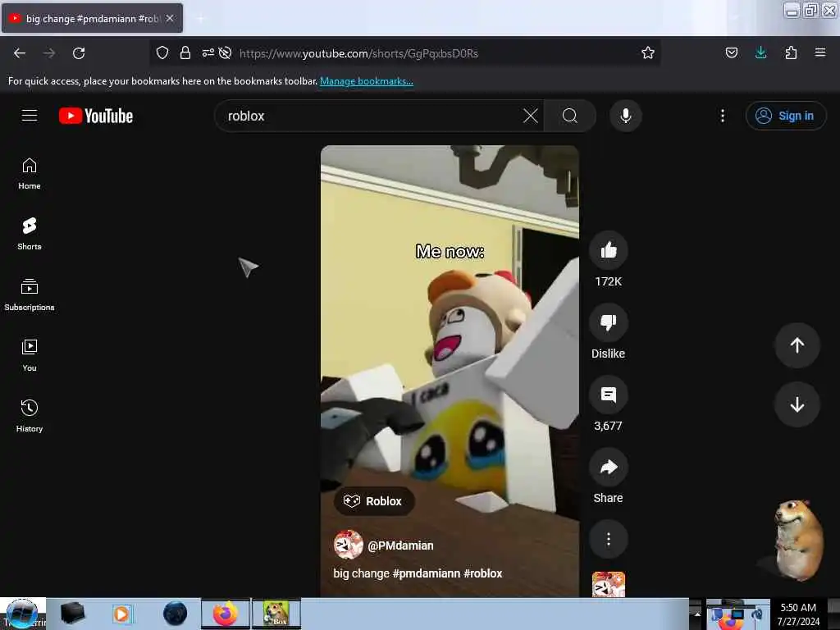
Task: Open the sound thumbnail below more options
Action: point(609,584)
